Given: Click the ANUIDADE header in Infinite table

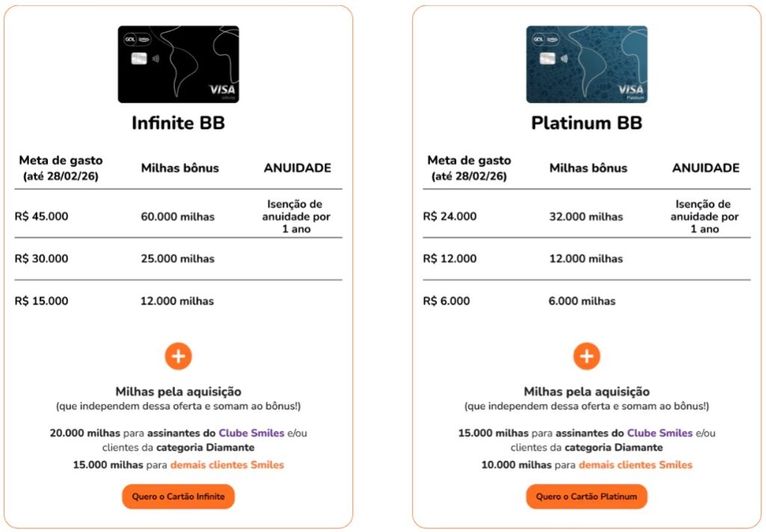Looking at the screenshot, I should (x=297, y=168).
